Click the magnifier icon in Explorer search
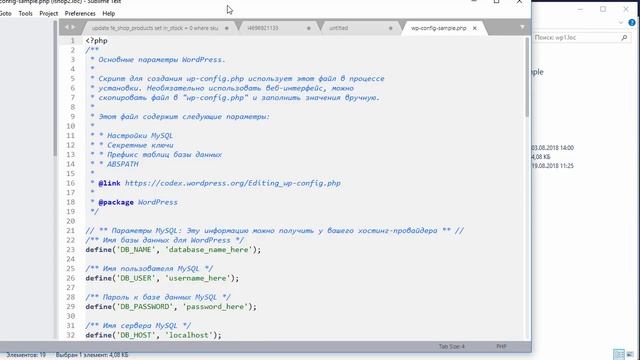This screenshot has height=360, width=640. 624,38
